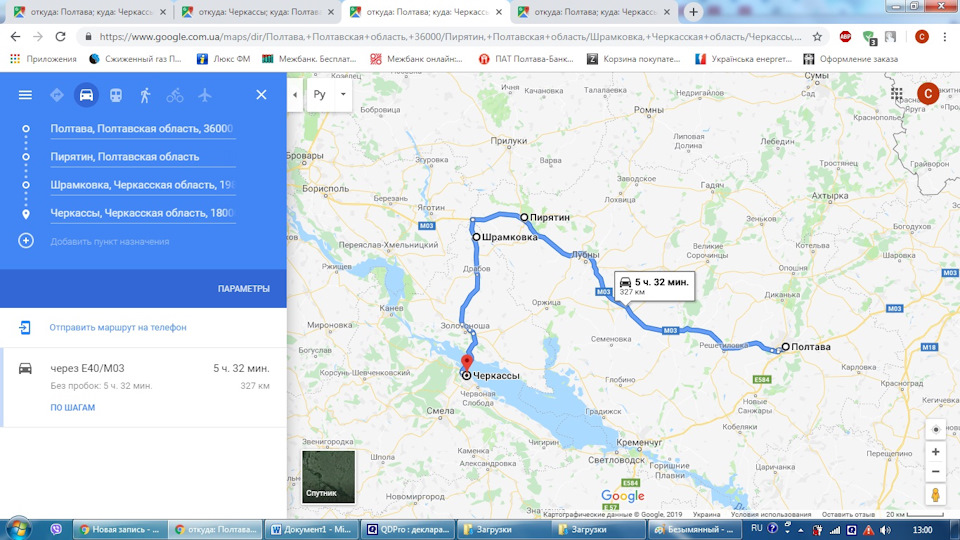Edit the Пирятин waypoint field
The image size is (960, 540).
coord(143,157)
